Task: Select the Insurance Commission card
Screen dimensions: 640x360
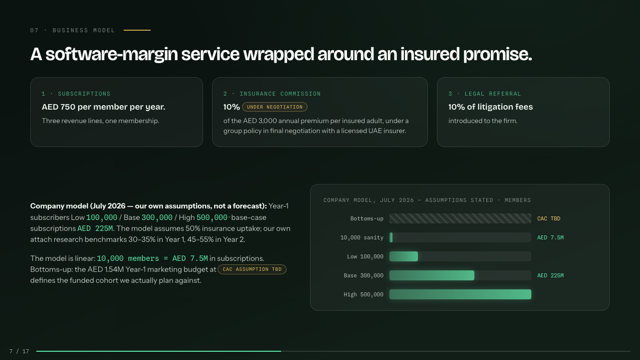Action: point(320,112)
